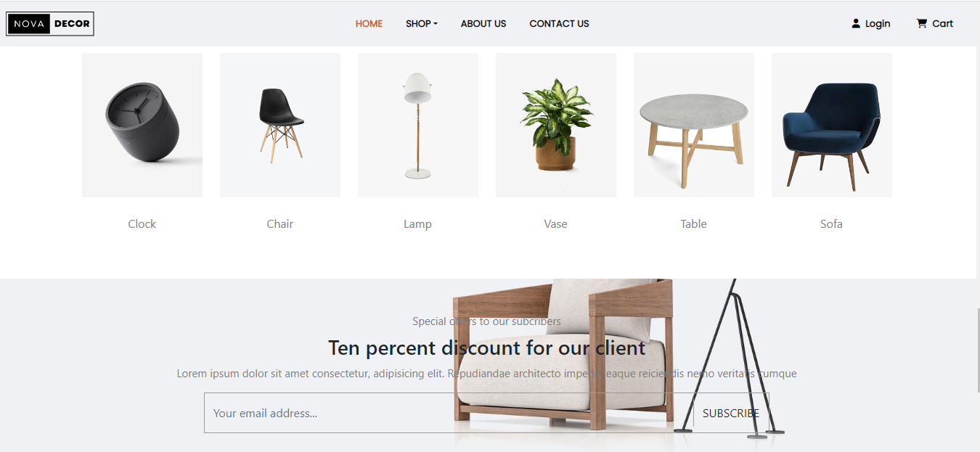Select the blue sofa armchair image
The width and height of the screenshot is (980, 452).
tap(832, 125)
